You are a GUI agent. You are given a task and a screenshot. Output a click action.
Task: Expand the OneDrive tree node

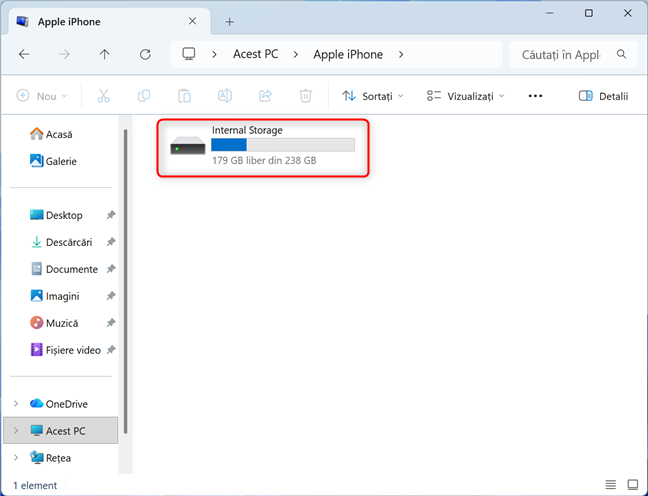[x=16, y=403]
